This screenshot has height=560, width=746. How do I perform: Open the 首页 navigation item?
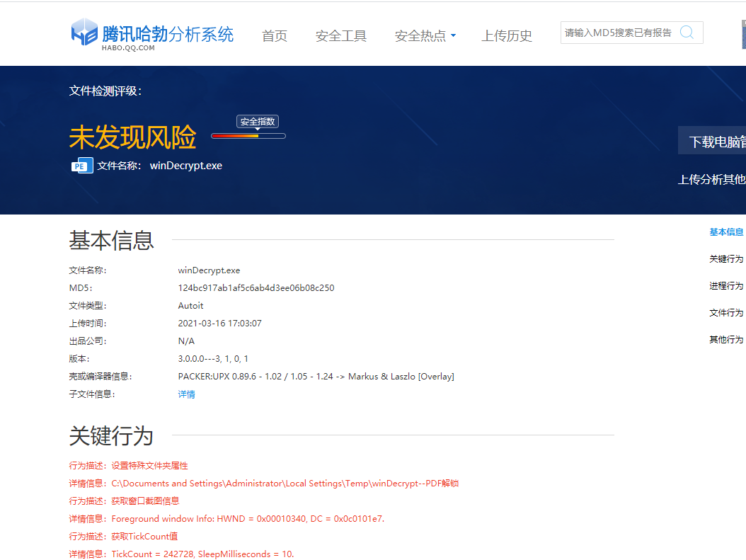click(275, 36)
